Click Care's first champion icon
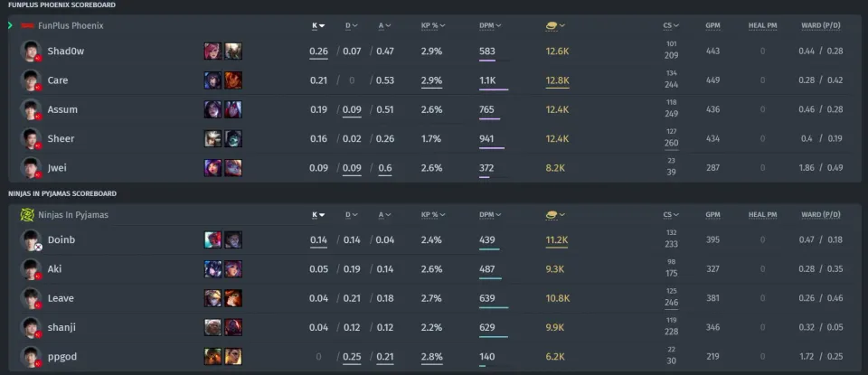The image size is (868, 375). (x=212, y=80)
